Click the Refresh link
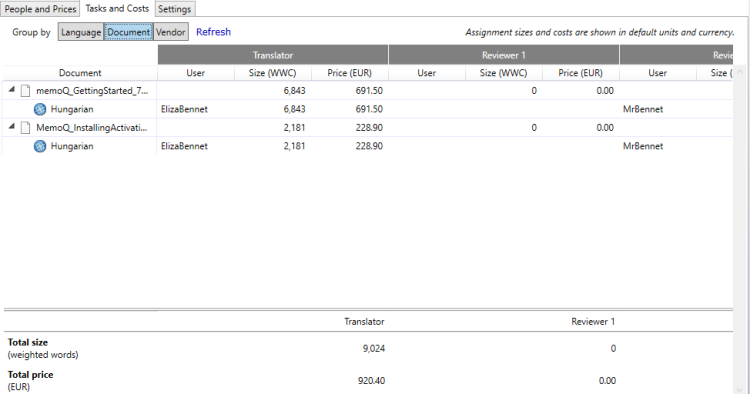 (x=213, y=32)
